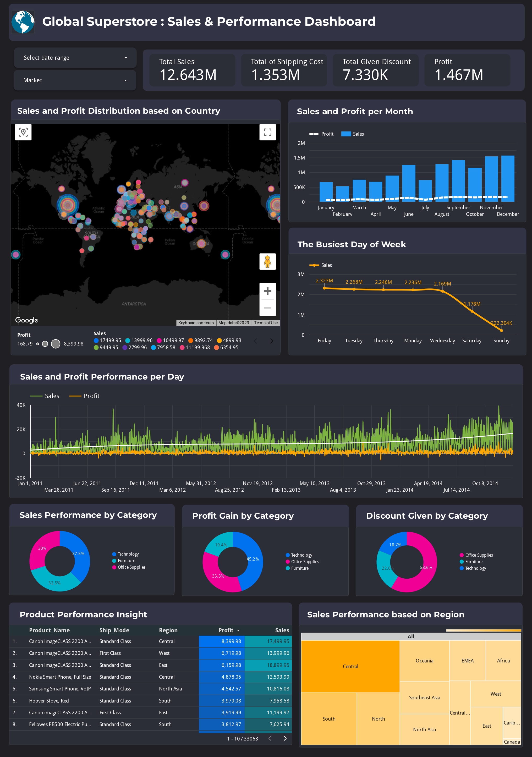Go to next page of the product table

point(285,738)
